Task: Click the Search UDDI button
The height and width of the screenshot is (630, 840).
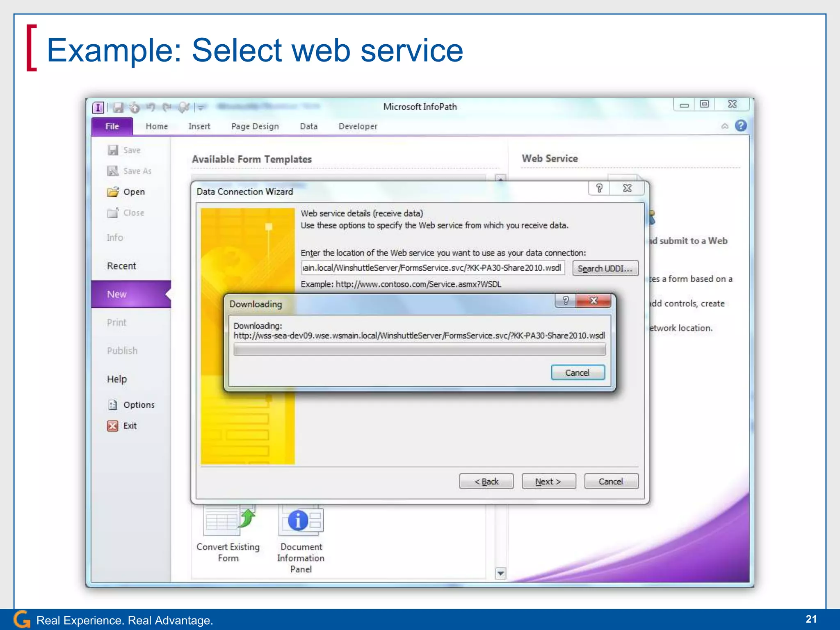Action: [x=605, y=268]
